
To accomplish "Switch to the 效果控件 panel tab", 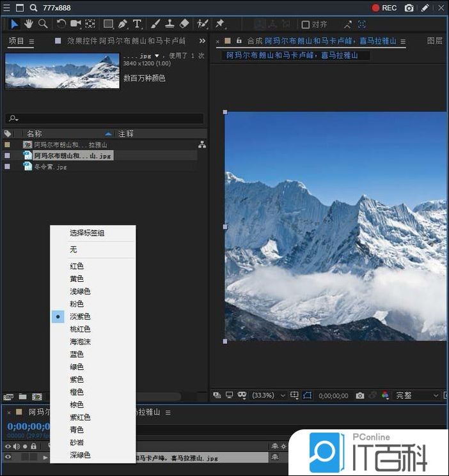I will pyautogui.click(x=126, y=41).
